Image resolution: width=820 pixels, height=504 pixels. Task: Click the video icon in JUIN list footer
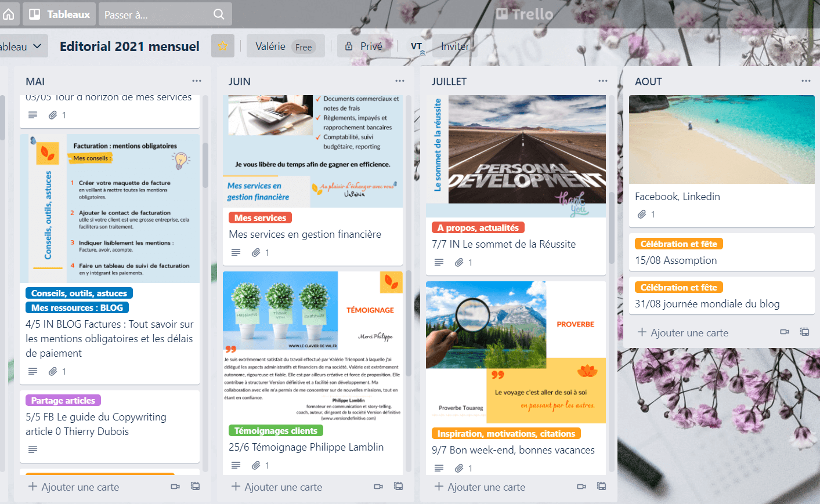point(378,487)
